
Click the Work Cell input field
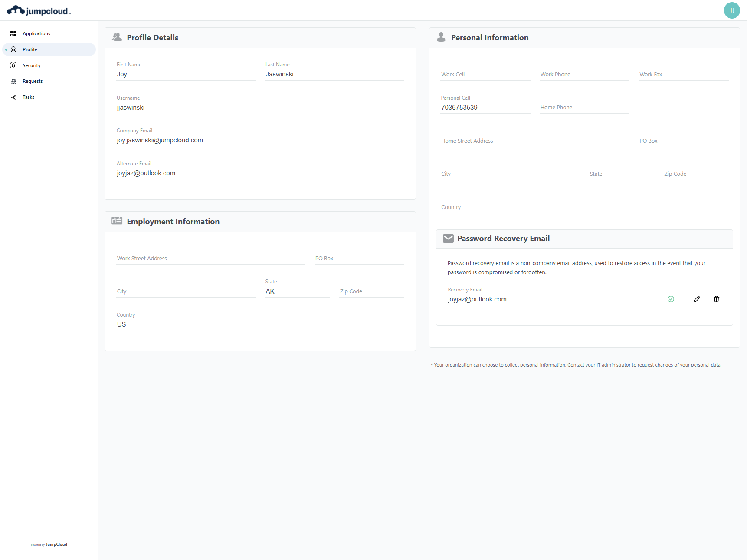pos(485,75)
